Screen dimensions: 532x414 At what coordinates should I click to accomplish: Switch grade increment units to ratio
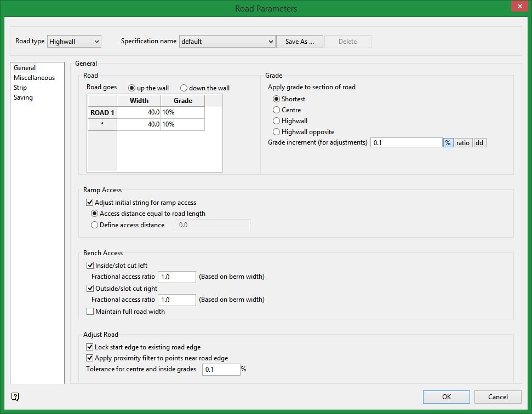click(463, 142)
